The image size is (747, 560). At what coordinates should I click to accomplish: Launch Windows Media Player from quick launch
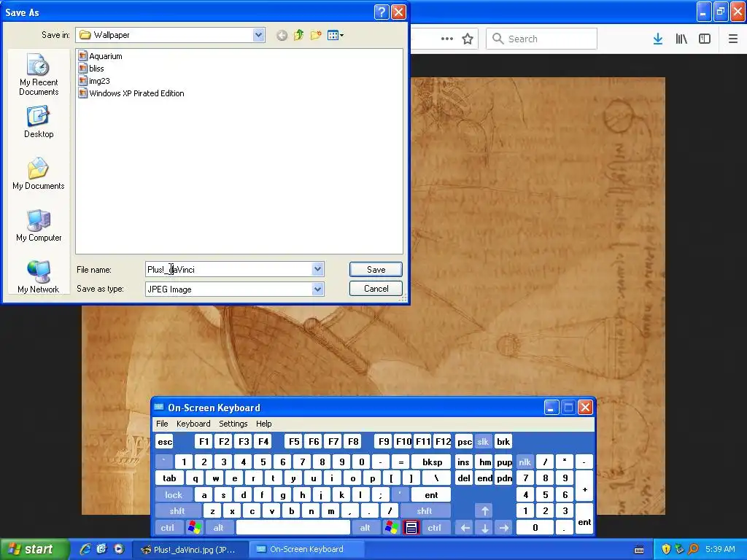(x=118, y=550)
